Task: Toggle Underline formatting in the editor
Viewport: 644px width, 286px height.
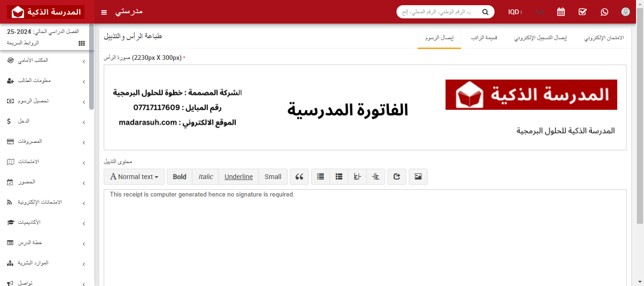Action: 239,176
